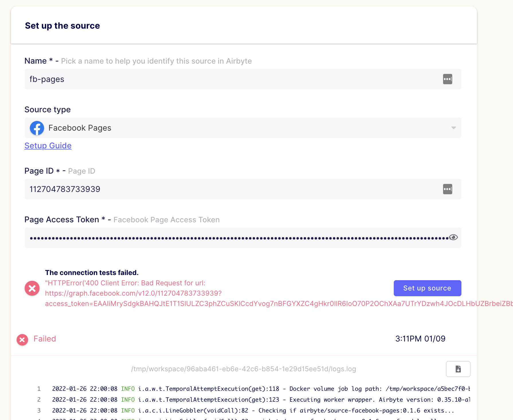Click log line 1 in the log viewer

(229, 389)
